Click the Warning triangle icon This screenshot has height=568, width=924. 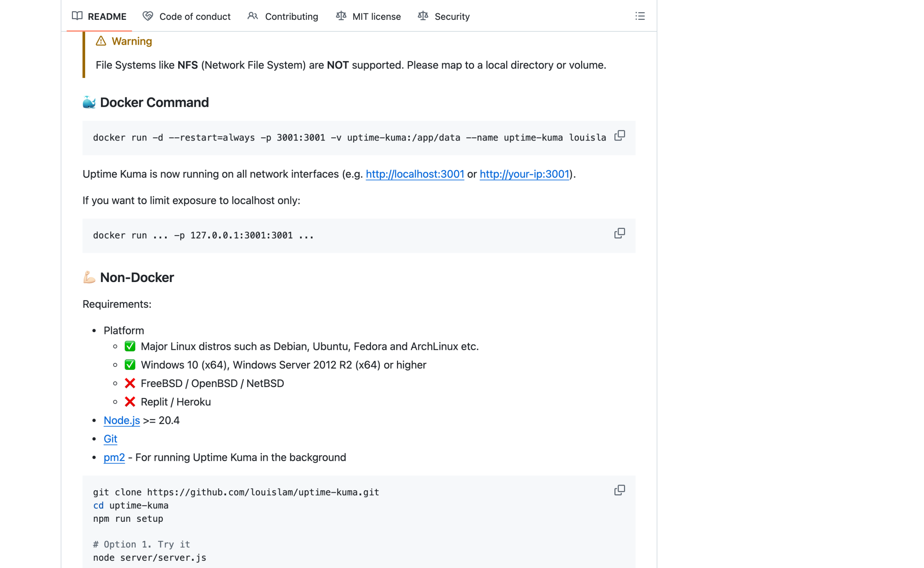tap(101, 41)
